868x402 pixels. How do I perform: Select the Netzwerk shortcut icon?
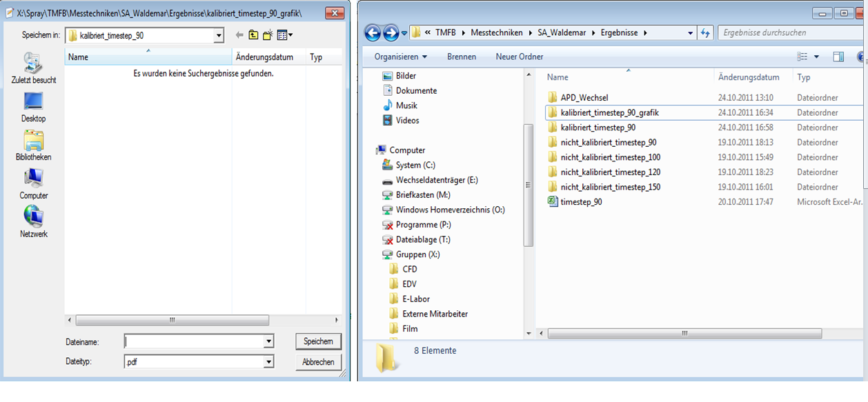coord(33,222)
